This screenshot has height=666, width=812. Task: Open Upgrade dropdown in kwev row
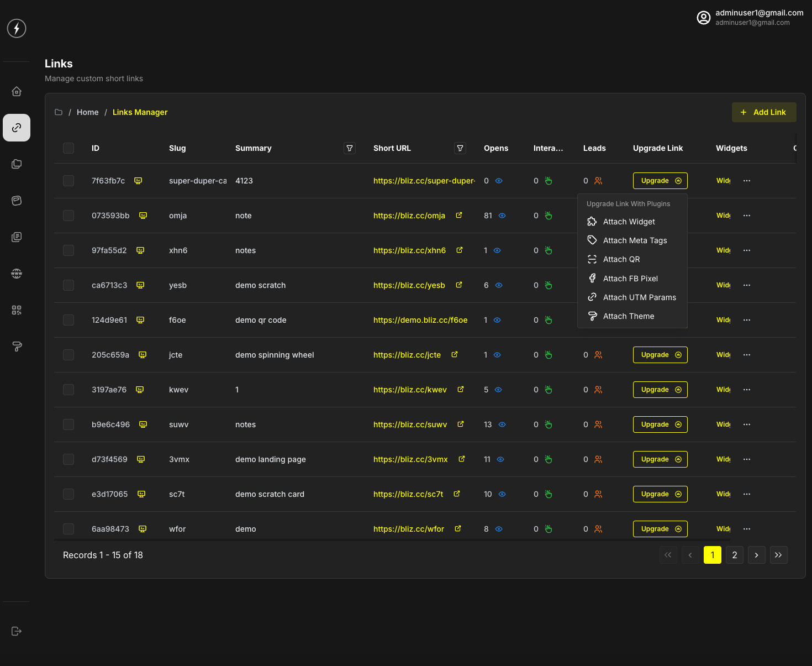660,390
